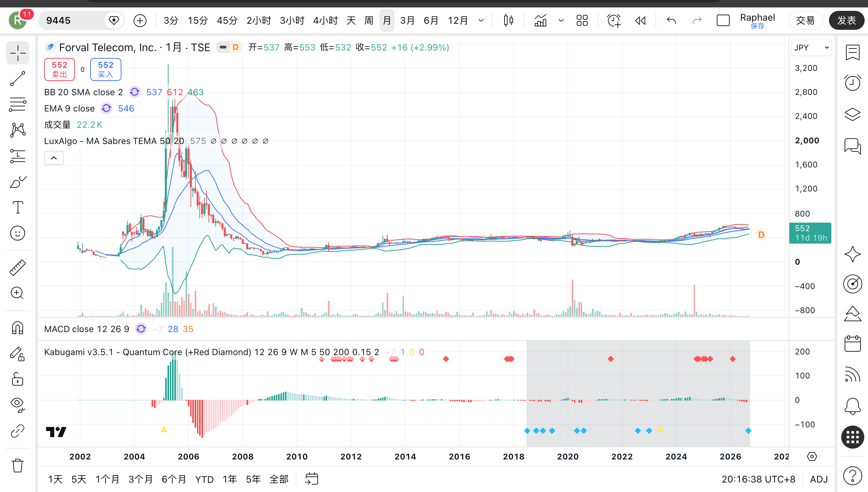
Task: Toggle the ADJ adjusted data setting
Action: (819, 479)
